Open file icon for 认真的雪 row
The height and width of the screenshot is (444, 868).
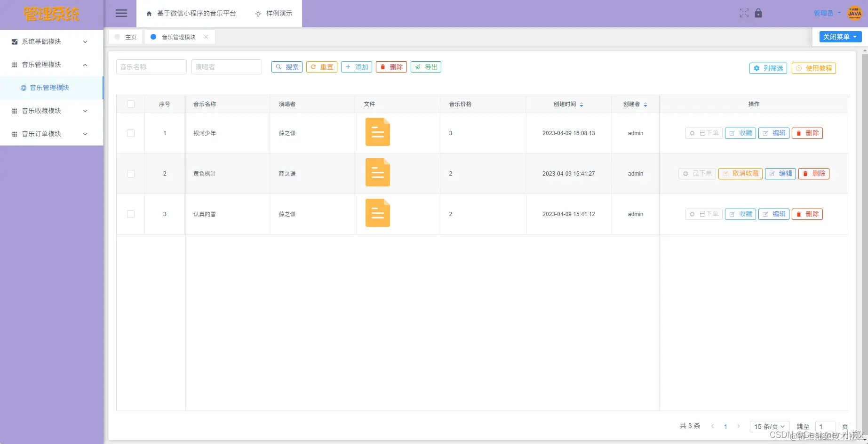coord(378,213)
